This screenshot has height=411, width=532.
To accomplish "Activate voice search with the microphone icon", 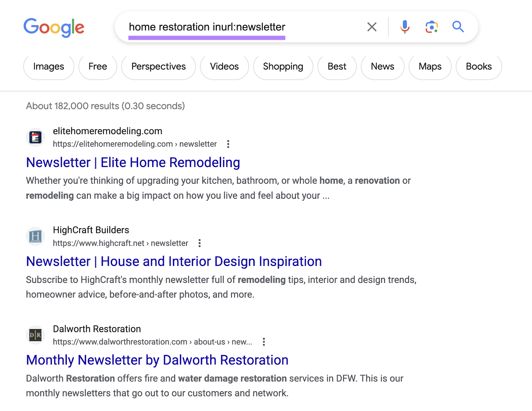I will pyautogui.click(x=404, y=27).
